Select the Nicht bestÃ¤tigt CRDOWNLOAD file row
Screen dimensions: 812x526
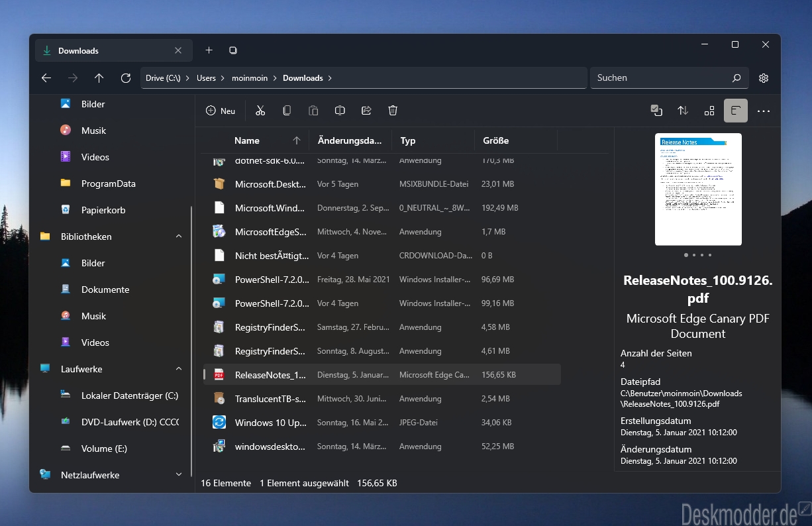381,256
